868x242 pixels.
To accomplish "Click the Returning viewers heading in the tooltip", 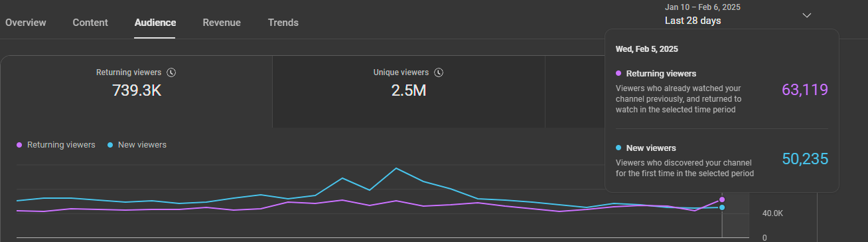I will click(x=661, y=74).
